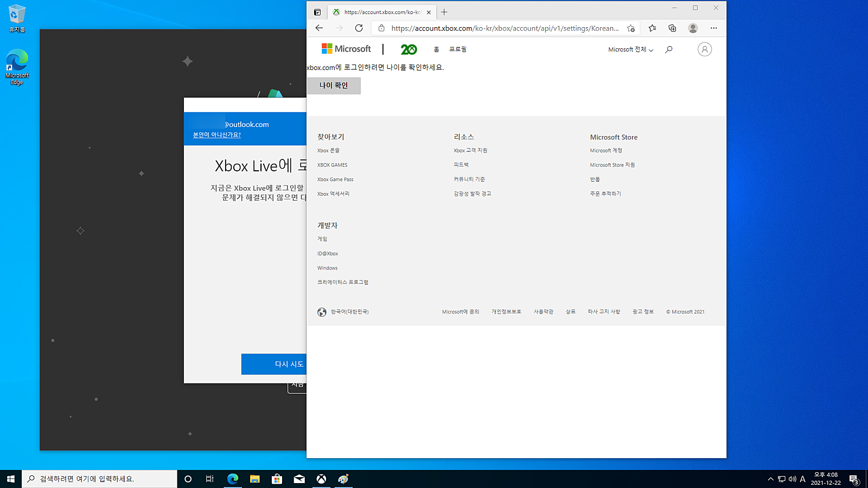This screenshot has height=488, width=868.
Task: Open the Collections icon in Edge
Action: 672,28
